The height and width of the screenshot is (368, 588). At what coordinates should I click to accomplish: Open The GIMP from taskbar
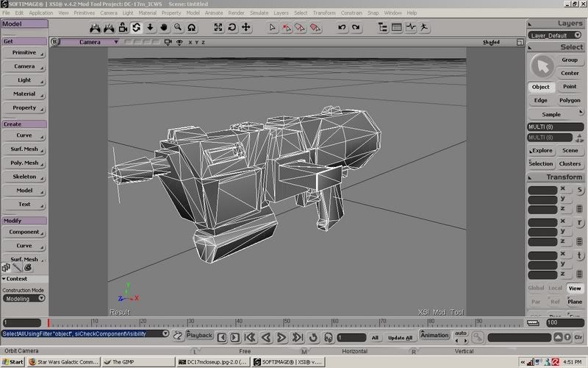click(138, 362)
